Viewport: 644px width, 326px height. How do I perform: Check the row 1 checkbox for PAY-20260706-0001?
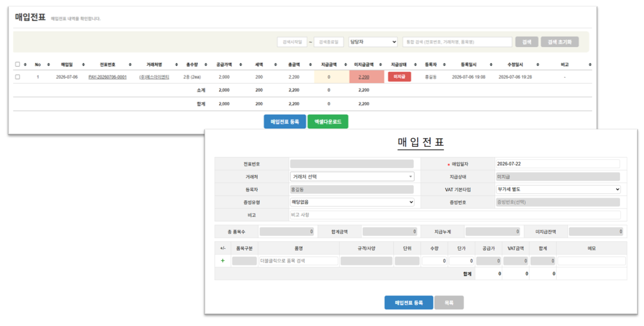(x=17, y=77)
